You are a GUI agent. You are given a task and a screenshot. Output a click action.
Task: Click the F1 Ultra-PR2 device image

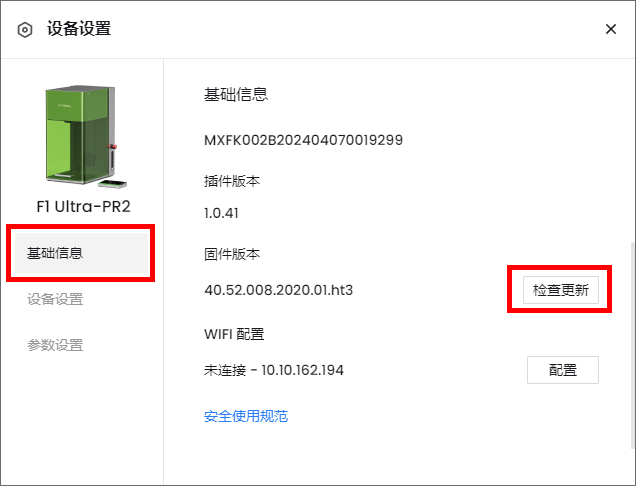[x=86, y=136]
